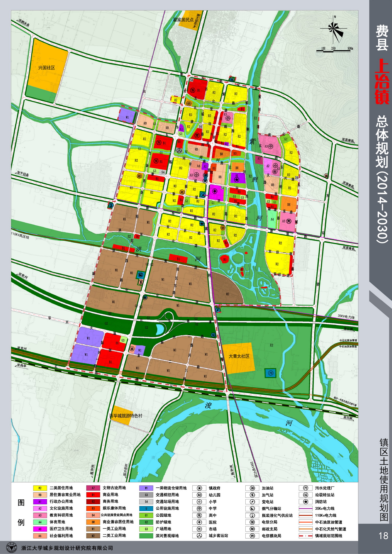Select the 污水处理厂 legend icon

coord(305,488)
